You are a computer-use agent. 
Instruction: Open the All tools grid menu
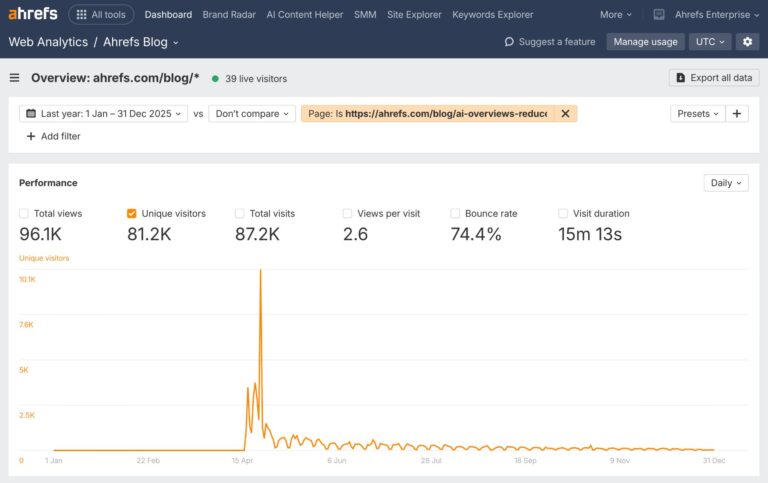click(x=101, y=15)
